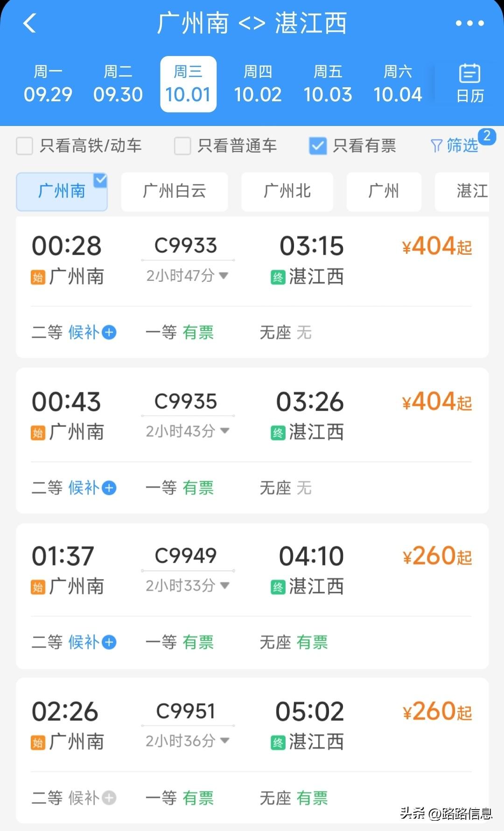Tap the 候补 plus icon for C9935

(x=109, y=488)
